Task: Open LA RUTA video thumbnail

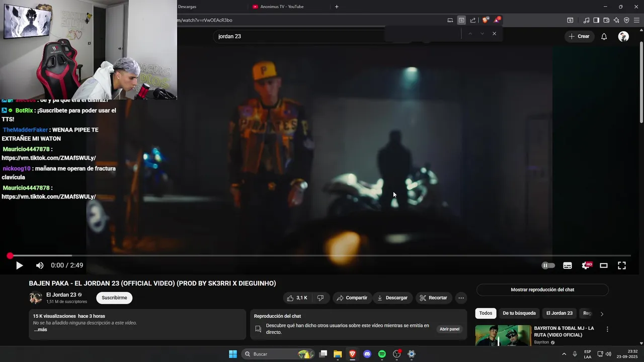Action: [503, 335]
